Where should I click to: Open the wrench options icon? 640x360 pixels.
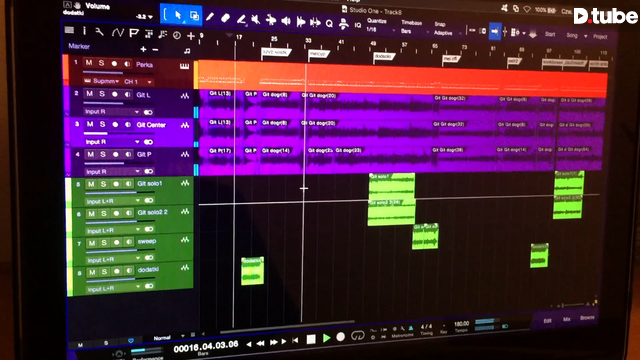pos(99,32)
